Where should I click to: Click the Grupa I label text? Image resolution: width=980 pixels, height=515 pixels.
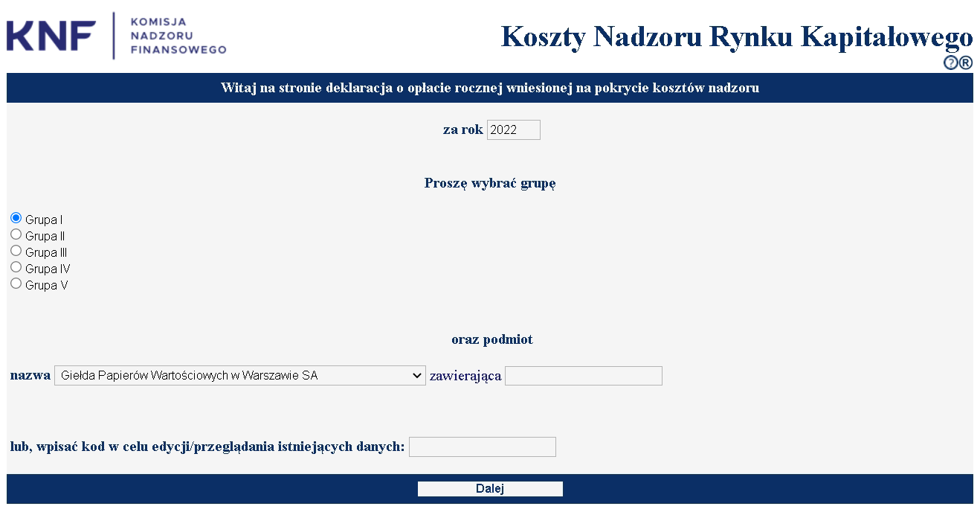[x=44, y=220]
